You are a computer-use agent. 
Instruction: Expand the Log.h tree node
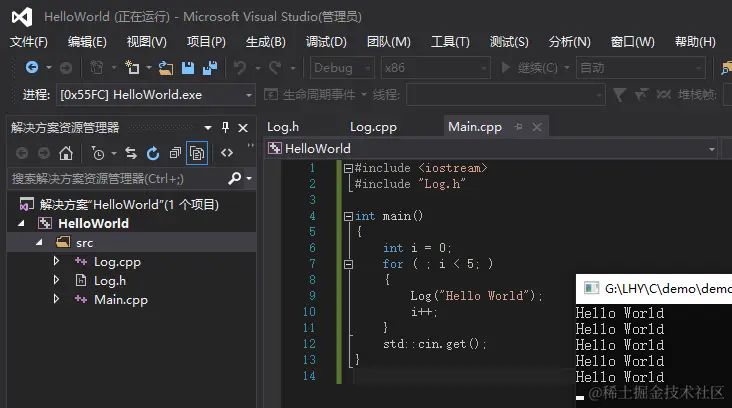pos(56,280)
